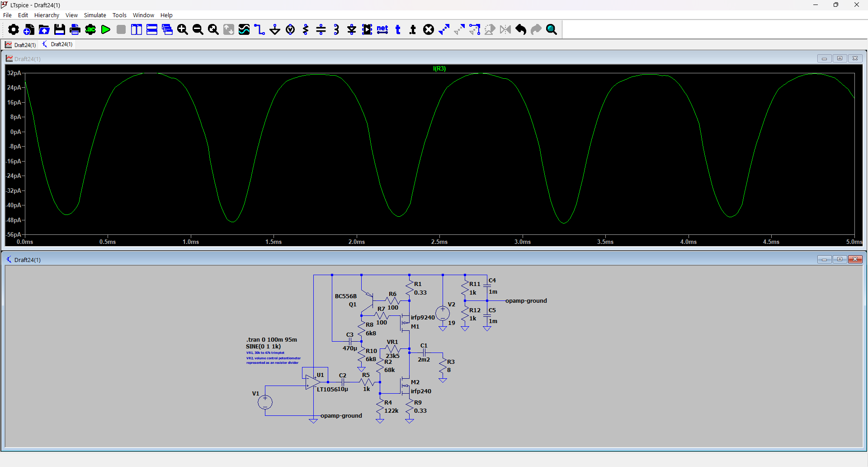Cascade the open windows
Viewport: 868px width, 467px height.
167,30
